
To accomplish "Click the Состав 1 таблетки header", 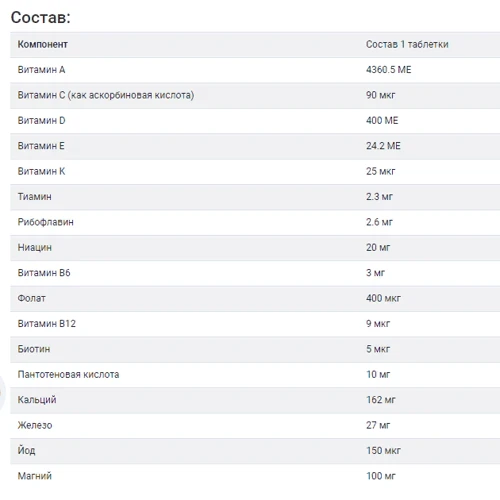I will [x=407, y=44].
